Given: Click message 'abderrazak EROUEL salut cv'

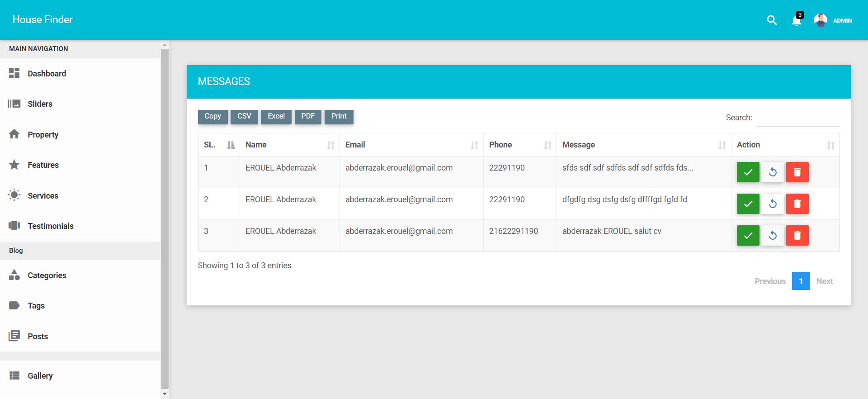Looking at the screenshot, I should coord(612,231).
